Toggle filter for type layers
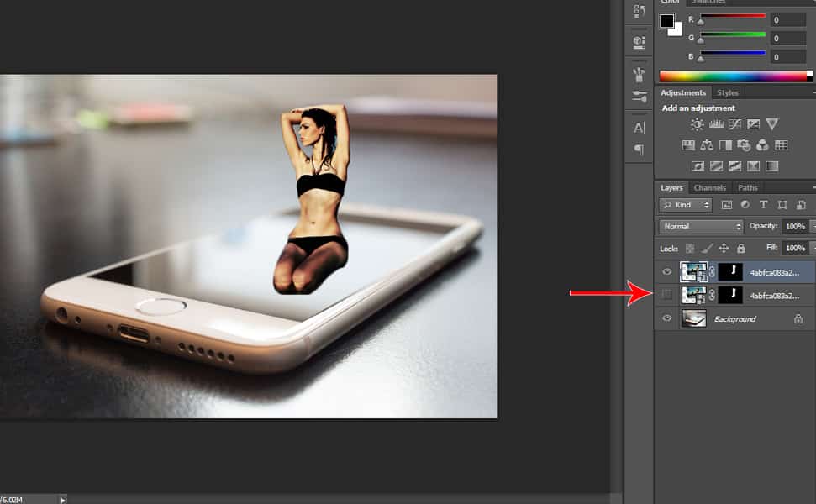 click(763, 205)
